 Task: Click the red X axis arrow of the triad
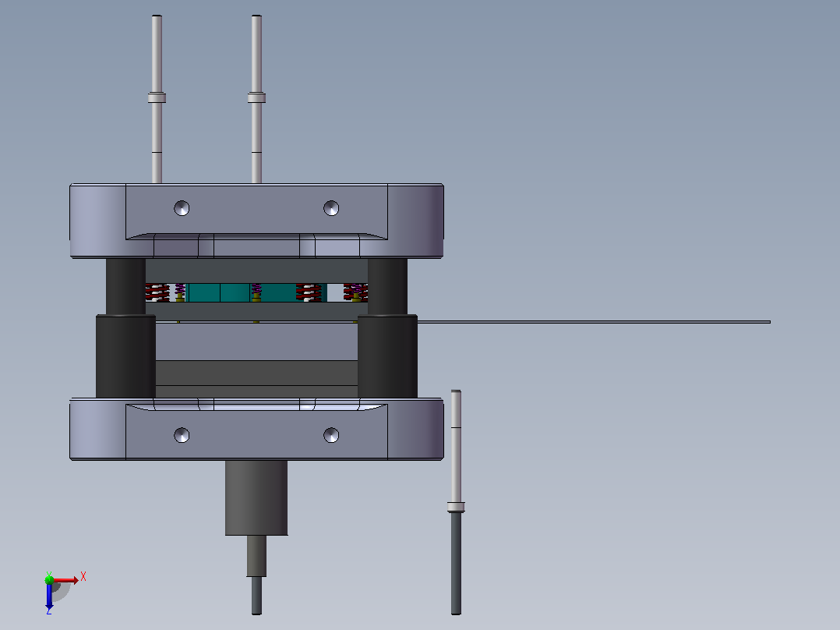[65, 580]
